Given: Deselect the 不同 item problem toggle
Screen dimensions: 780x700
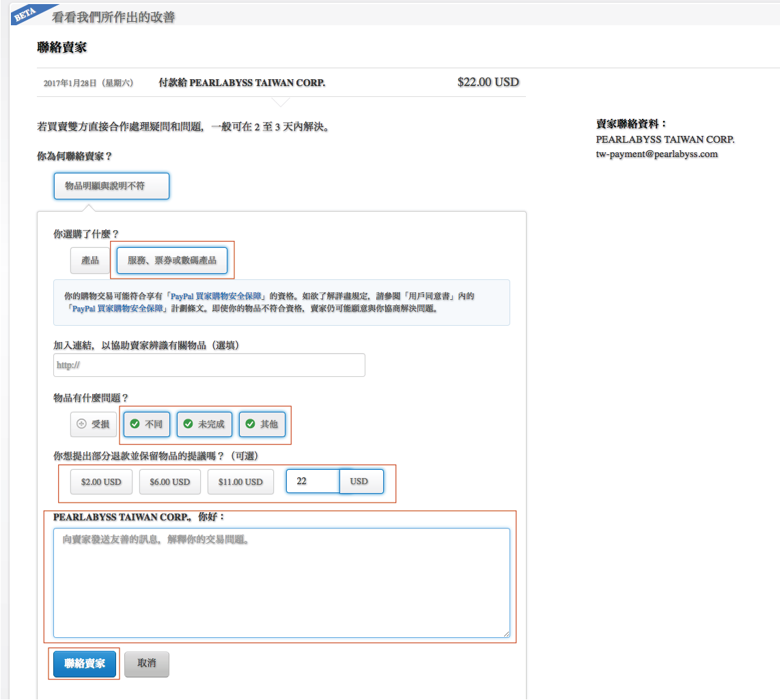Looking at the screenshot, I should (145, 424).
